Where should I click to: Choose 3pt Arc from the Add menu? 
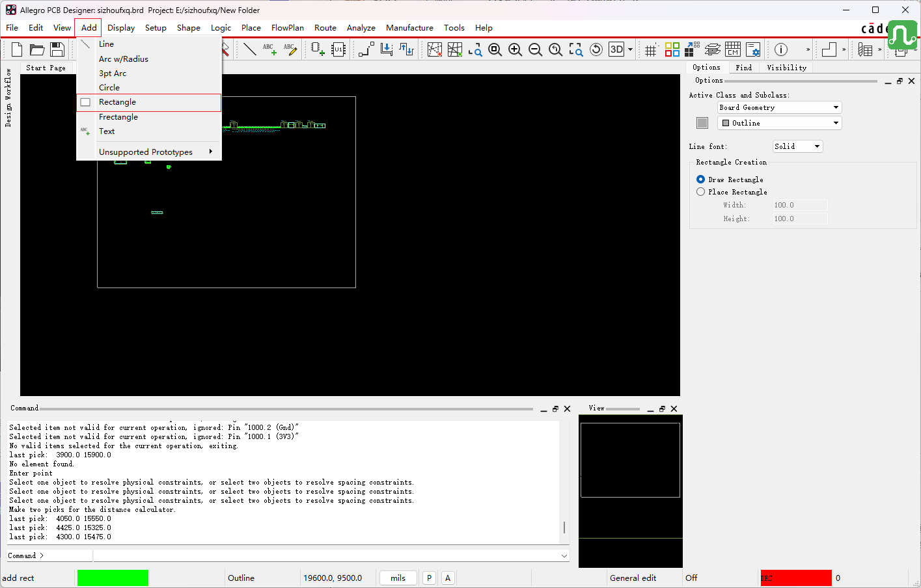pos(149,73)
